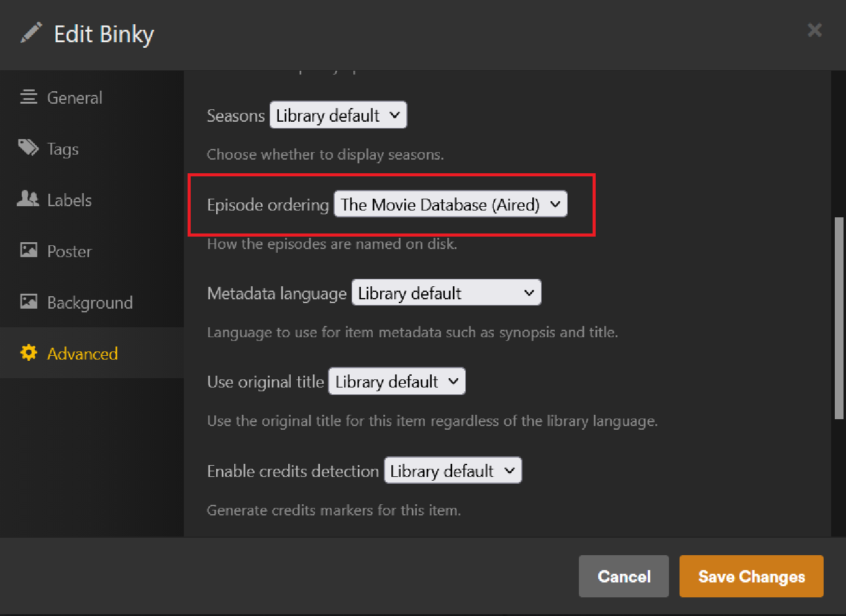Click the Advanced gear icon
The height and width of the screenshot is (616, 846).
(29, 353)
